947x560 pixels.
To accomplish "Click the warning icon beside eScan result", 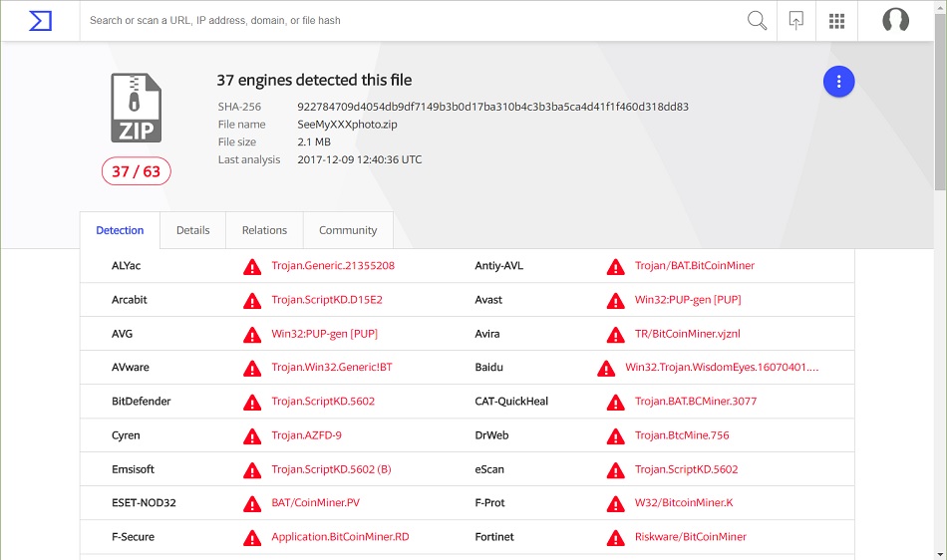I will tap(615, 470).
